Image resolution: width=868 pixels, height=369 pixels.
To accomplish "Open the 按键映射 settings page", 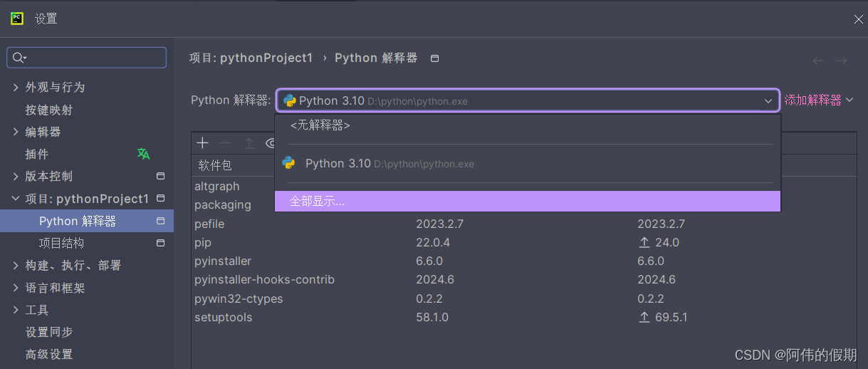I will pos(49,110).
